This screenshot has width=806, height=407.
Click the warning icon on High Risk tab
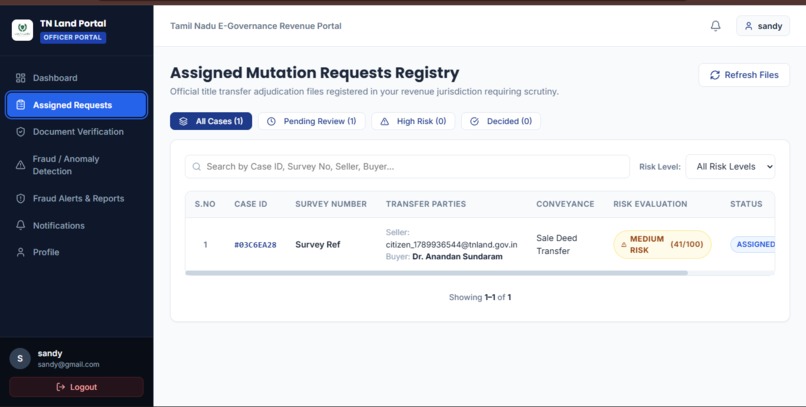tap(384, 121)
